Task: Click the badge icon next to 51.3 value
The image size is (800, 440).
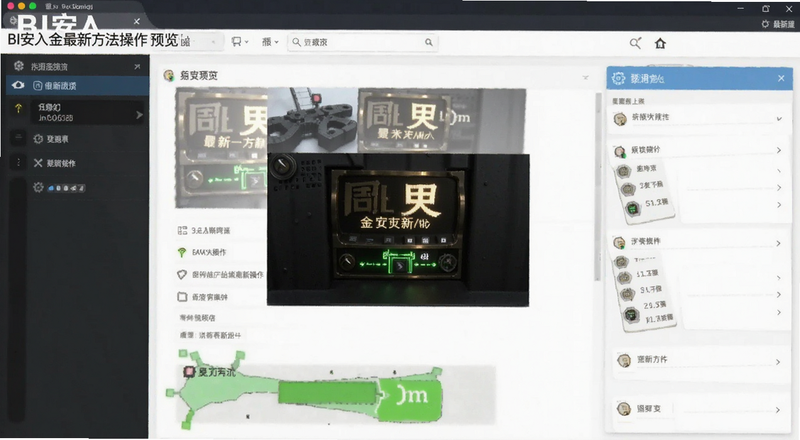Action: (x=633, y=208)
